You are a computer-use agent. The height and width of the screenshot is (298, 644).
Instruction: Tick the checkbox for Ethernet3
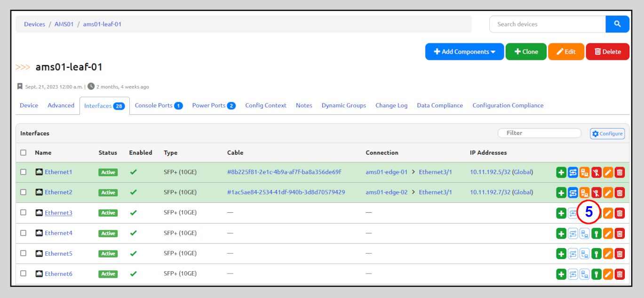tap(23, 213)
